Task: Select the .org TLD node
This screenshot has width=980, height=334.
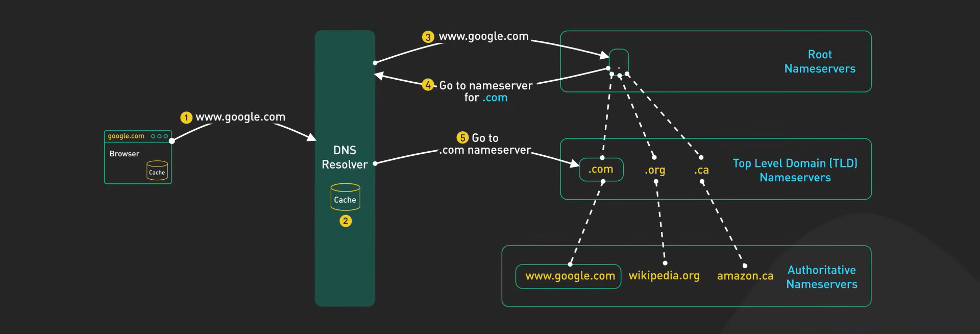Action: 655,170
